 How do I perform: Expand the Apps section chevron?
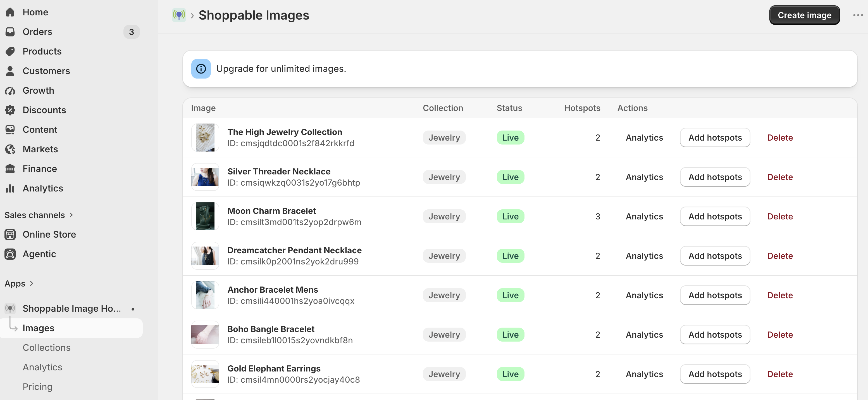(x=32, y=283)
